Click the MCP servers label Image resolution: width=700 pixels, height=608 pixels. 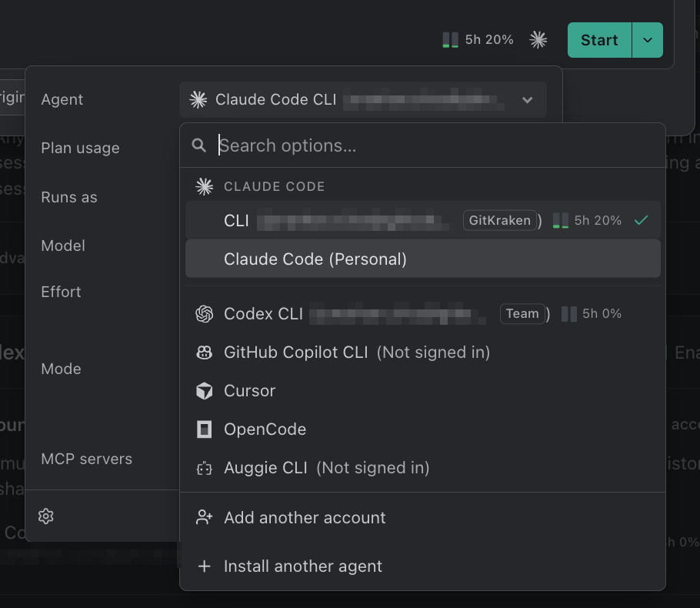87,459
